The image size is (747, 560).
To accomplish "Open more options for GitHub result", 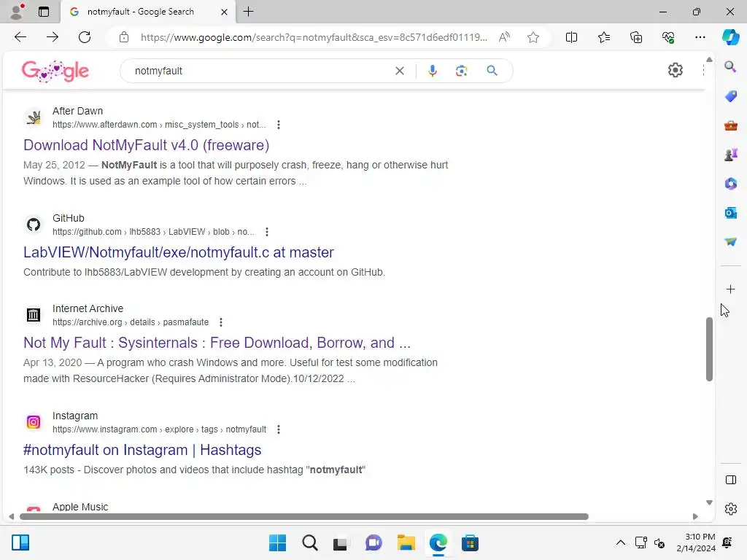I will pyautogui.click(x=267, y=232).
